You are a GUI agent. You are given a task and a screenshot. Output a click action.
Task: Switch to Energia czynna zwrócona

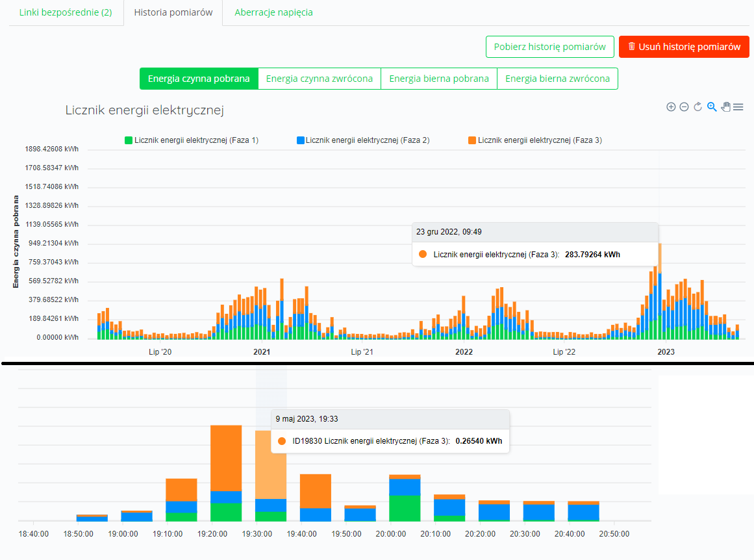point(320,79)
